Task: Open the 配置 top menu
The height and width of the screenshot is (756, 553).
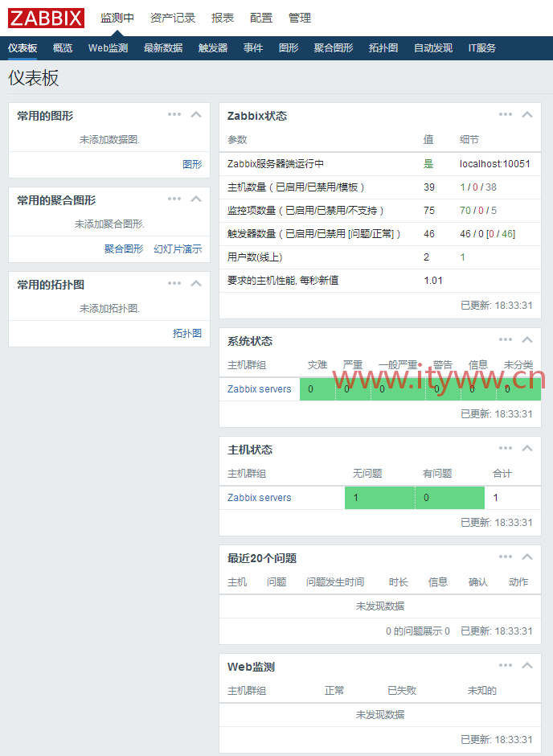Action: (261, 18)
